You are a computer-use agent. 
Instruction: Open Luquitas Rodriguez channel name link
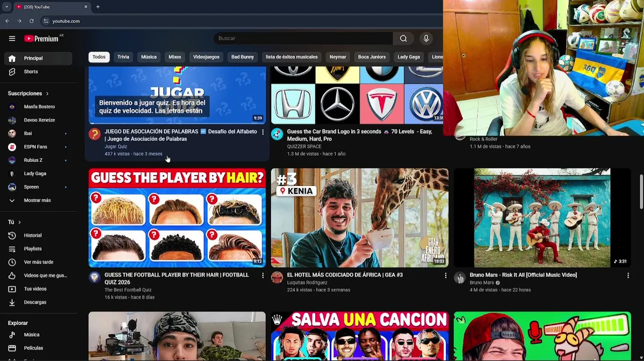pyautogui.click(x=307, y=282)
